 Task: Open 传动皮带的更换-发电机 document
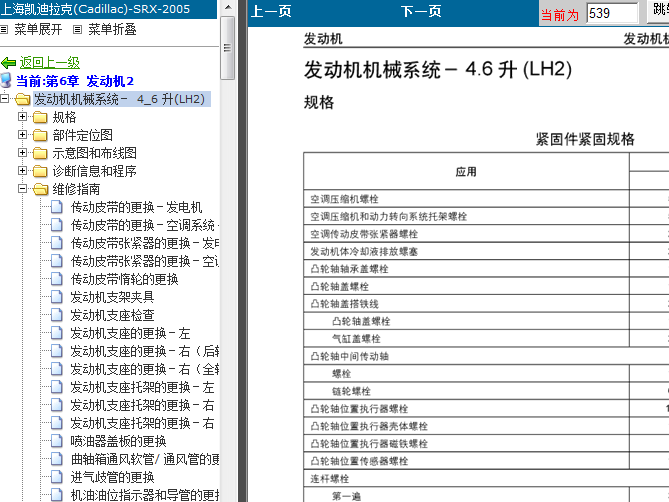(x=136, y=207)
